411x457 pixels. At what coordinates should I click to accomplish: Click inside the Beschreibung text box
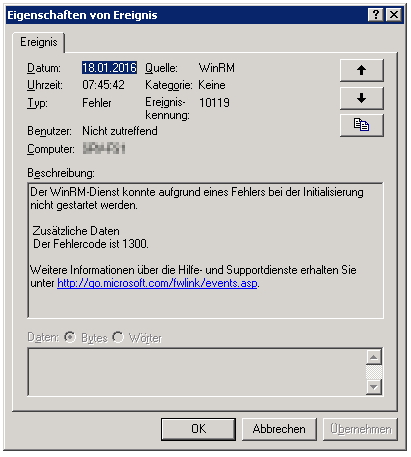tap(205, 250)
